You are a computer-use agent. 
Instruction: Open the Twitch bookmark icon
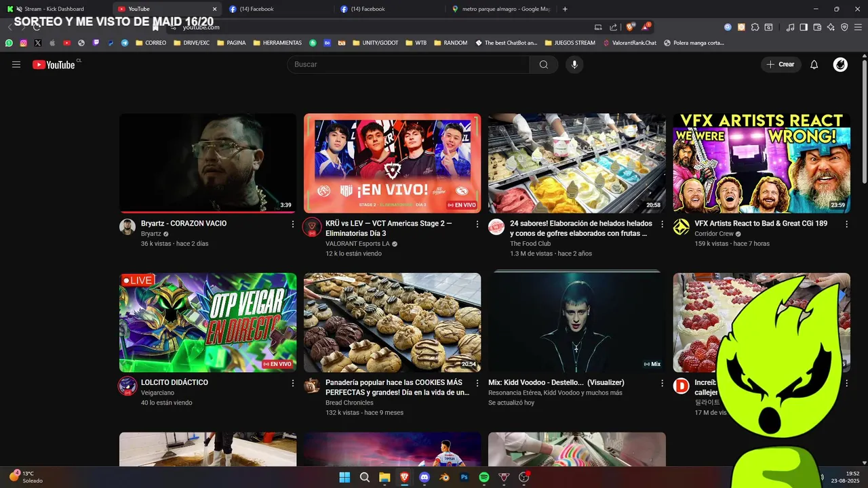coord(96,43)
